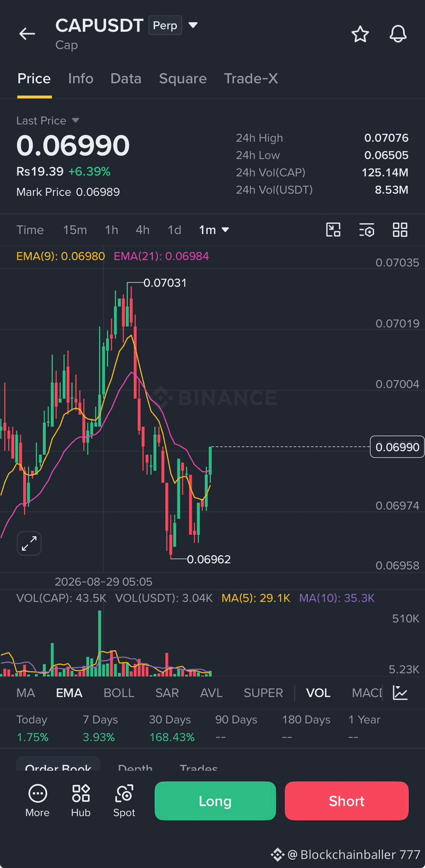Viewport: 425px width, 868px height.
Task: Select the 15m chart interval
Action: coord(75,230)
